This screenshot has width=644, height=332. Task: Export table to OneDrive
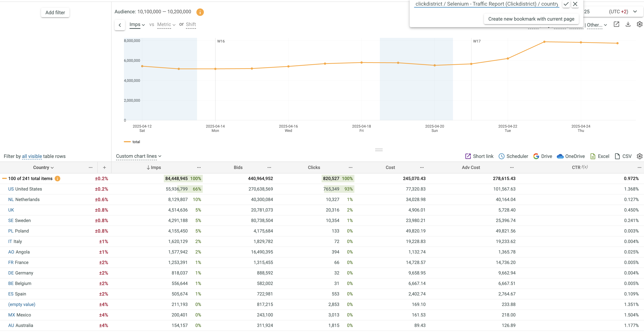pos(571,156)
